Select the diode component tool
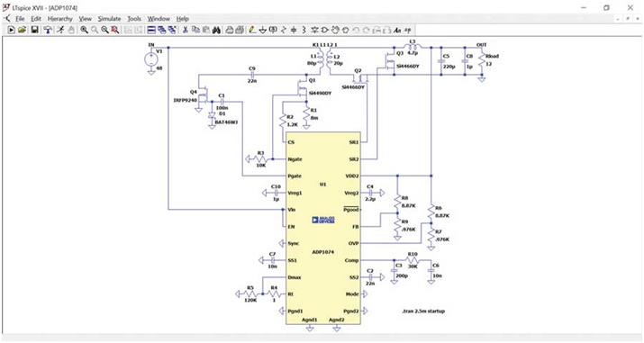 click(314, 30)
